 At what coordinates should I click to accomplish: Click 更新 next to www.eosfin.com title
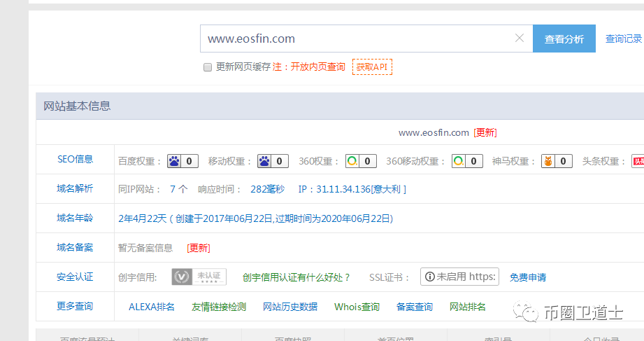[x=485, y=132]
